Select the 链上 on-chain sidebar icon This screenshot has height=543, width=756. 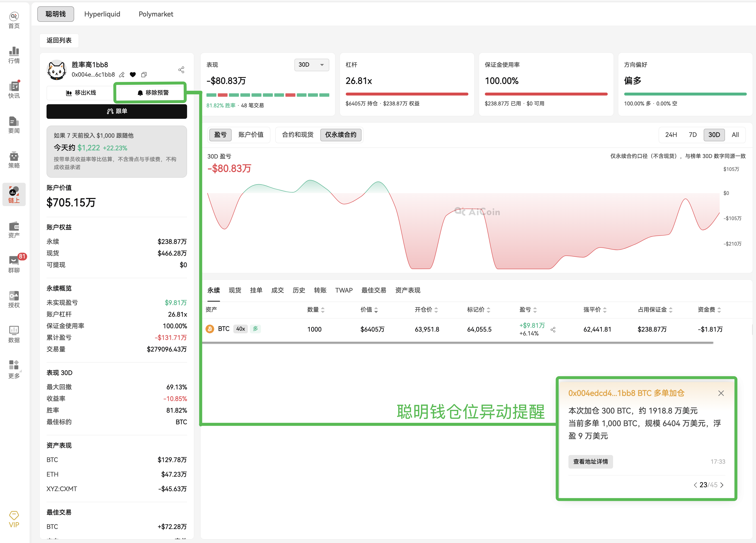click(x=14, y=194)
